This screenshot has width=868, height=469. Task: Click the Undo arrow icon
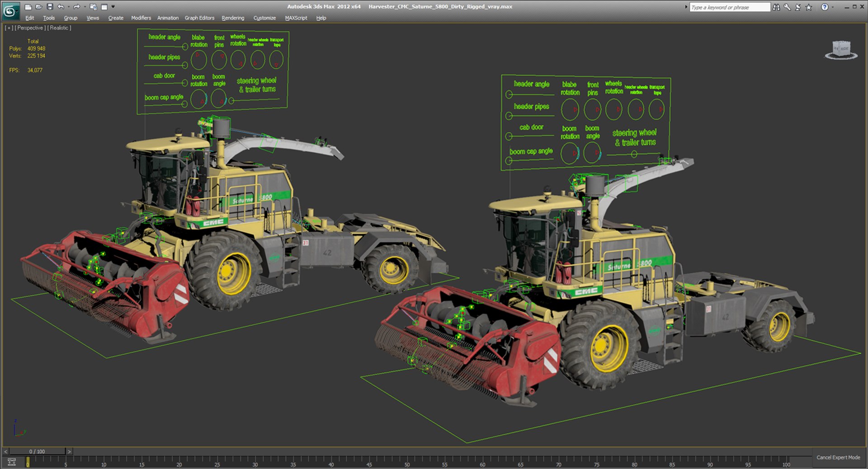(x=61, y=7)
